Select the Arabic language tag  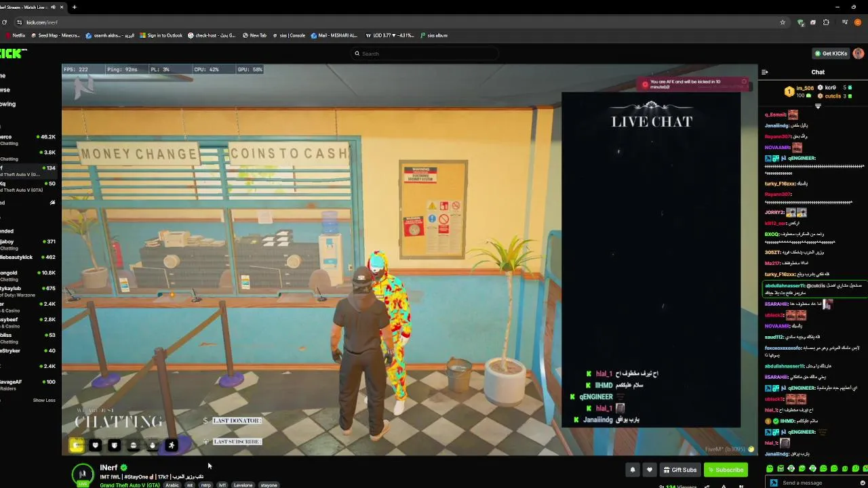click(172, 485)
